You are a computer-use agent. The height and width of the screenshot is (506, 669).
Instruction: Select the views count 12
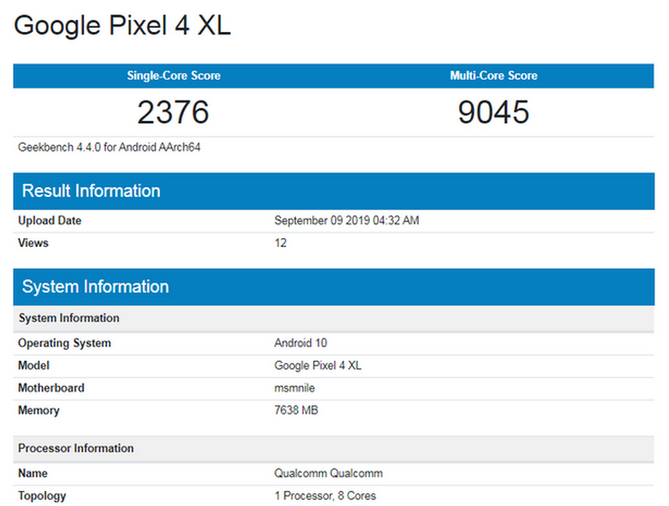click(x=280, y=243)
